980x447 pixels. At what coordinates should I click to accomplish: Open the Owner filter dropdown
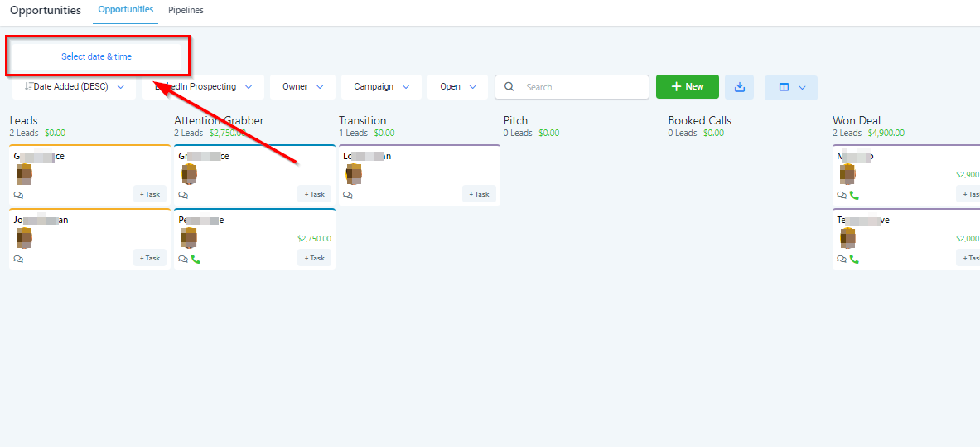click(x=302, y=87)
